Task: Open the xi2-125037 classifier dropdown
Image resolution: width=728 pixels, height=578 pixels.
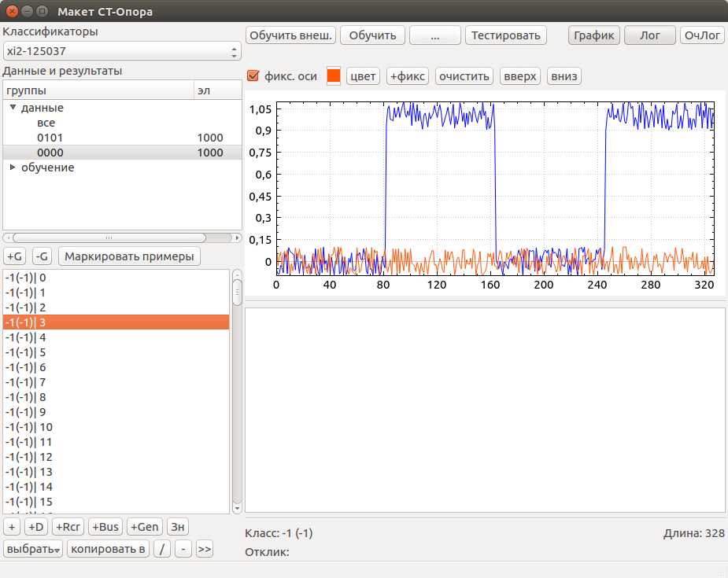Action: pos(122,51)
